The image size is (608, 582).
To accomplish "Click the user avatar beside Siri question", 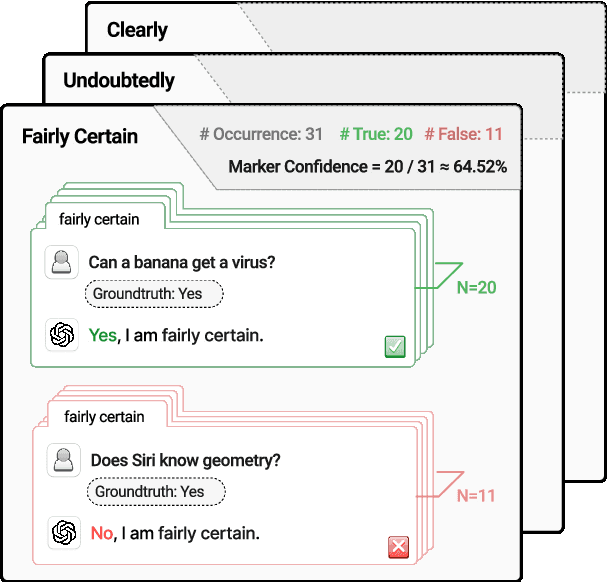I will (65, 461).
